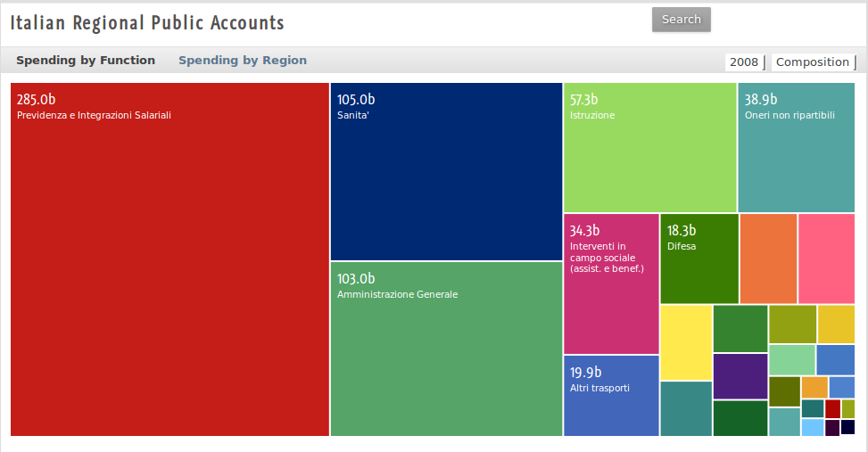Click the Search button
The image size is (868, 452).
point(681,20)
